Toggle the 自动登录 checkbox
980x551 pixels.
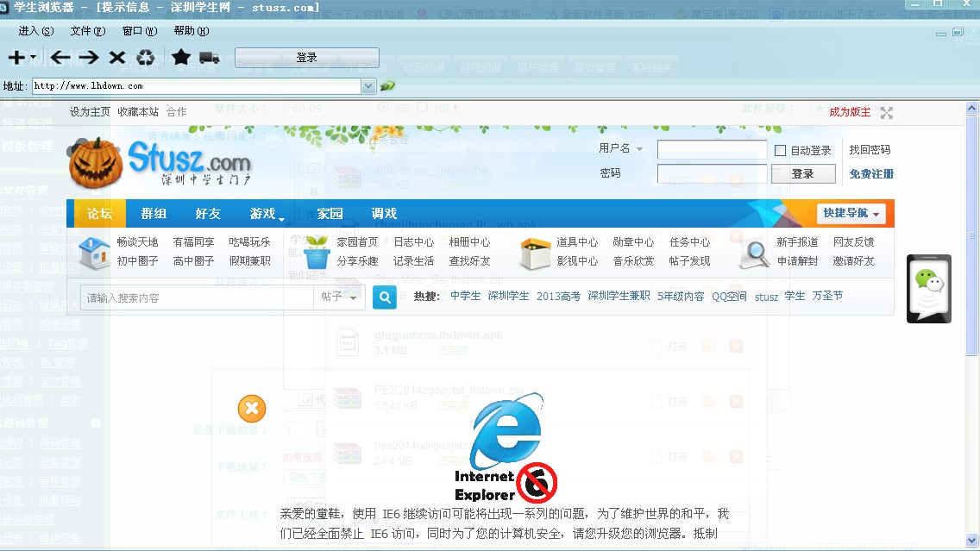[x=780, y=151]
